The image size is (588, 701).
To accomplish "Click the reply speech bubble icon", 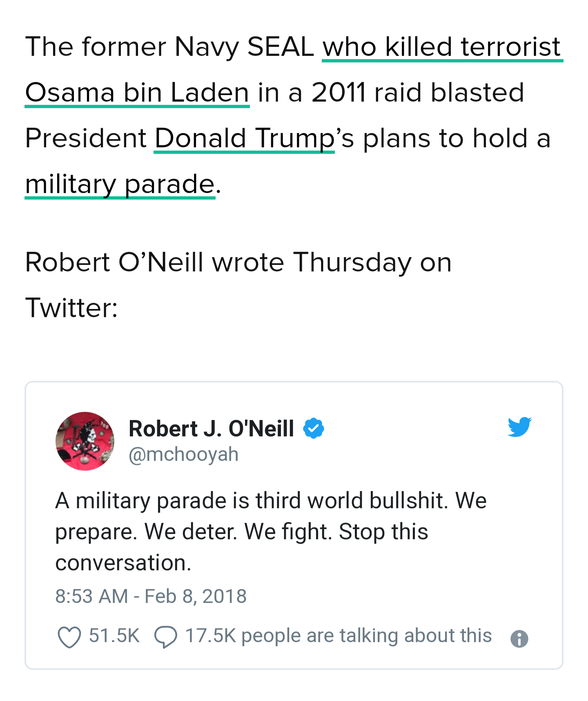I will (165, 637).
